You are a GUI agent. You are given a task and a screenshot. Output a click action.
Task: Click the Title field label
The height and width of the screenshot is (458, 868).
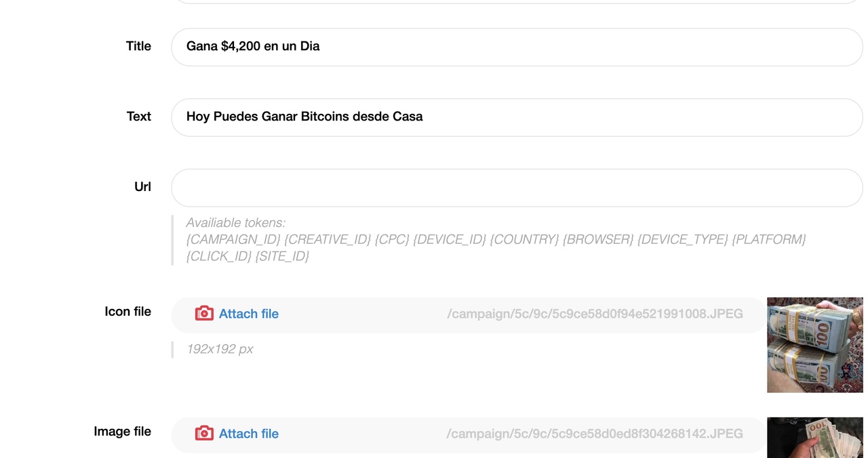click(x=138, y=46)
